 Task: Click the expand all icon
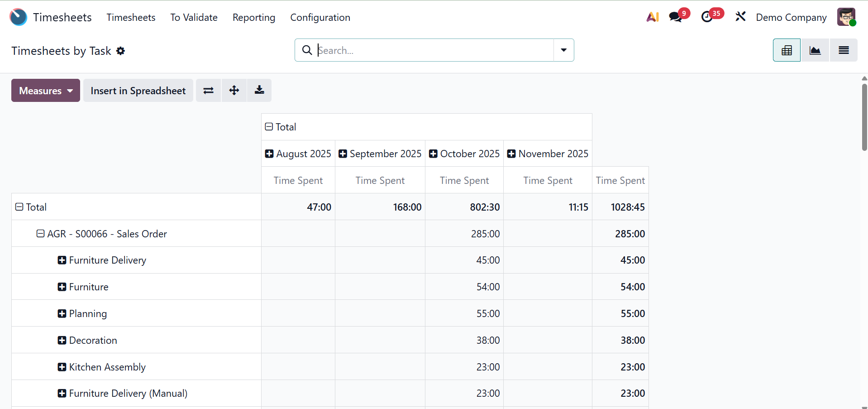pyautogui.click(x=234, y=91)
